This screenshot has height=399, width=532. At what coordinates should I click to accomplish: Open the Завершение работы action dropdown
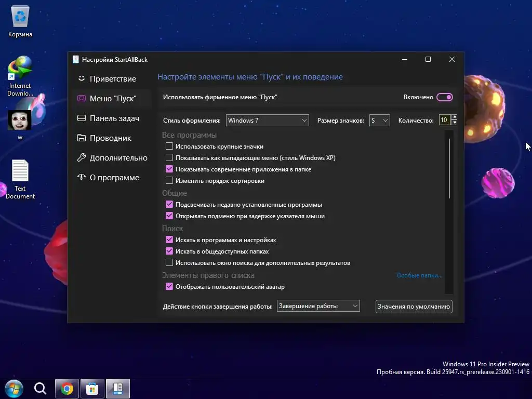coord(318,306)
